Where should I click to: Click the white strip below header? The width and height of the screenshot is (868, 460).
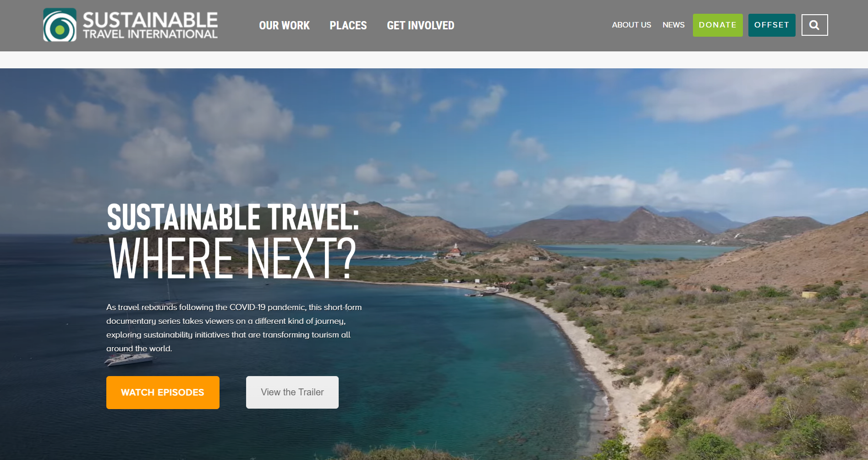[x=434, y=60]
